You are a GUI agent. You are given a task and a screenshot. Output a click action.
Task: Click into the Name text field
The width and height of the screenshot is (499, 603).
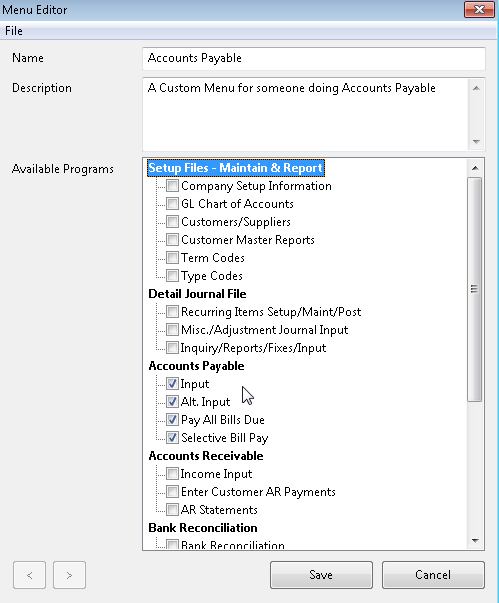click(x=314, y=58)
